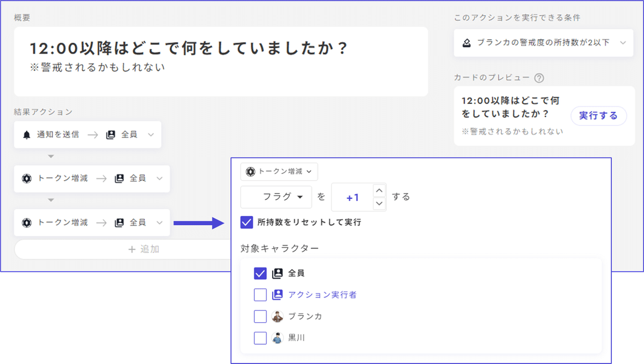
Task: Uncheck the 全員 target checkbox
Action: coord(260,273)
